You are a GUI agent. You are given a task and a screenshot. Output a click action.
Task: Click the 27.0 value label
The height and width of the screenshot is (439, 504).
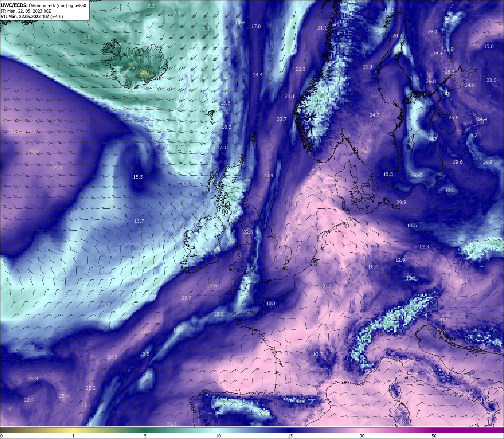(432, 32)
